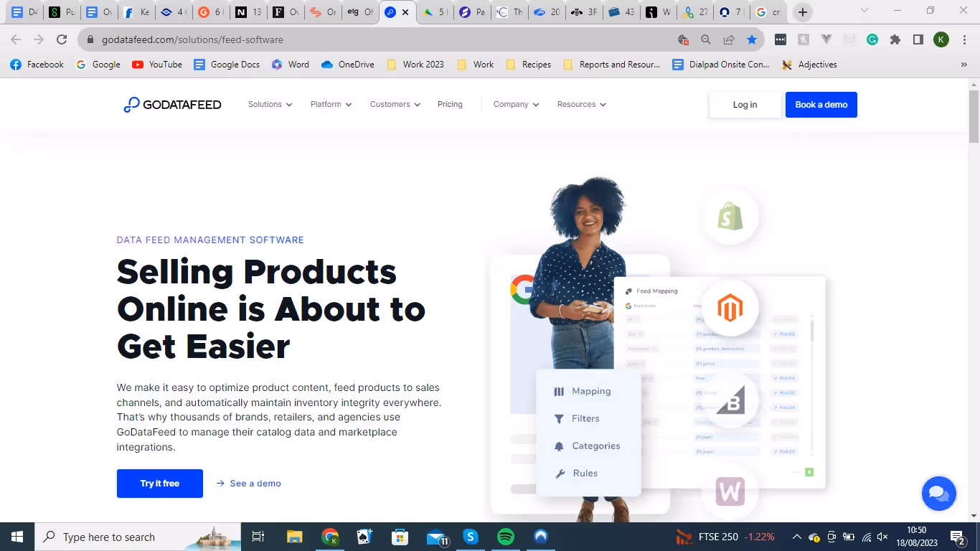Open the OneDrive bookmark
980x551 pixels.
pyautogui.click(x=348, y=65)
